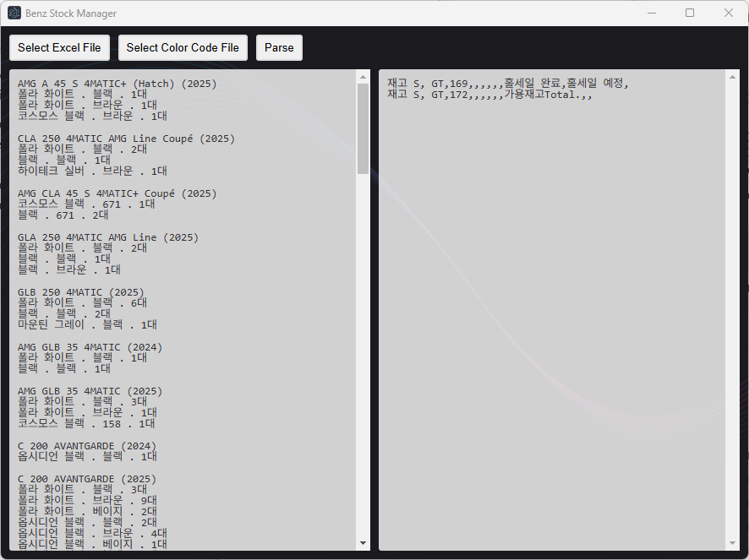Click the left pane's scroll down arrow
Screen dimensions: 749x560
[x=364, y=543]
